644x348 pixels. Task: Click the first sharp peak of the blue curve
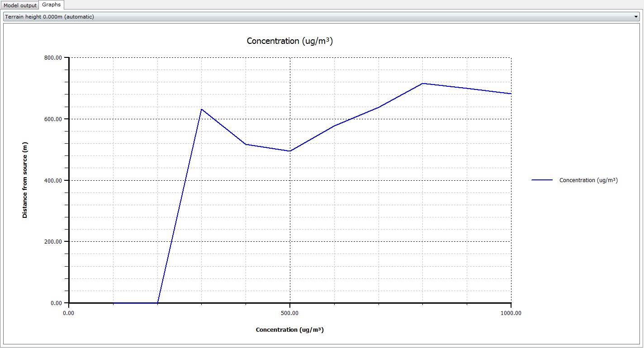(x=201, y=109)
